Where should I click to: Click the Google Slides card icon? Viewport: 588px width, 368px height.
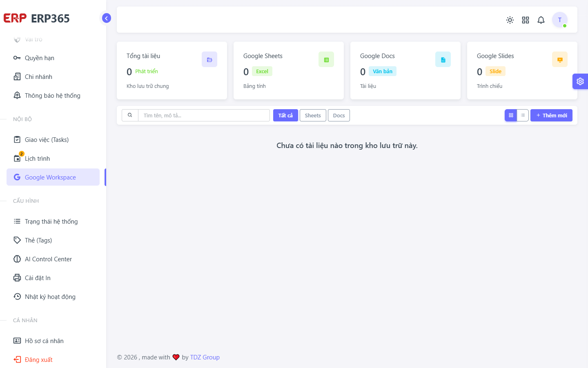pyautogui.click(x=560, y=59)
